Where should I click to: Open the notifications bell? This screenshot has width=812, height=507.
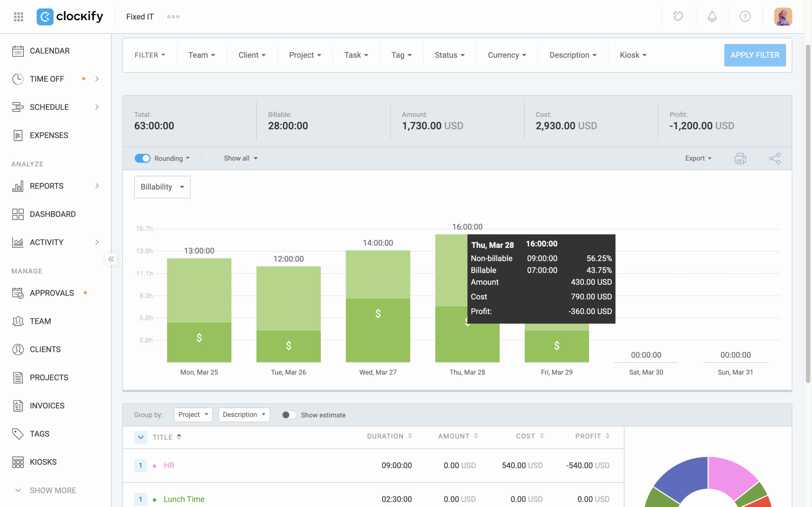tap(712, 16)
